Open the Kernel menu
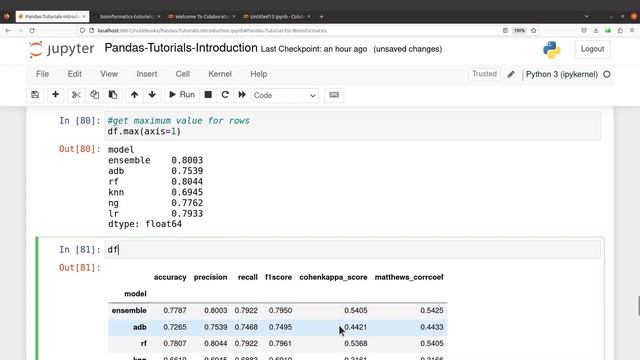The image size is (640, 360). [x=220, y=74]
